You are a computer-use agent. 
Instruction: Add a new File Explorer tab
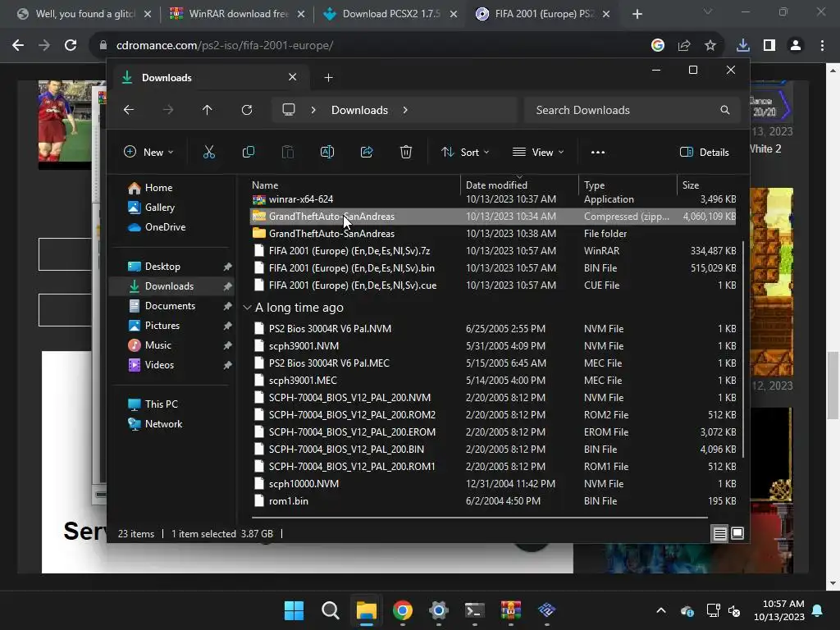pyautogui.click(x=328, y=78)
